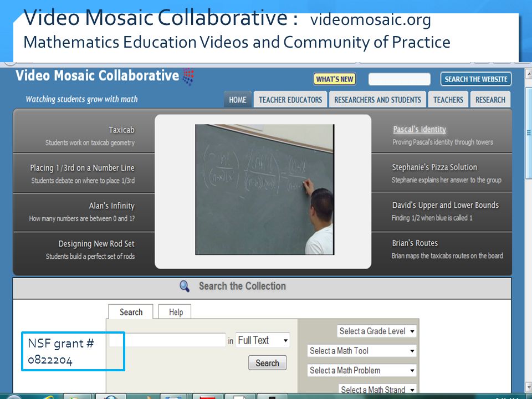
Task: Switch to the Search tab in collection
Action: coord(131,312)
